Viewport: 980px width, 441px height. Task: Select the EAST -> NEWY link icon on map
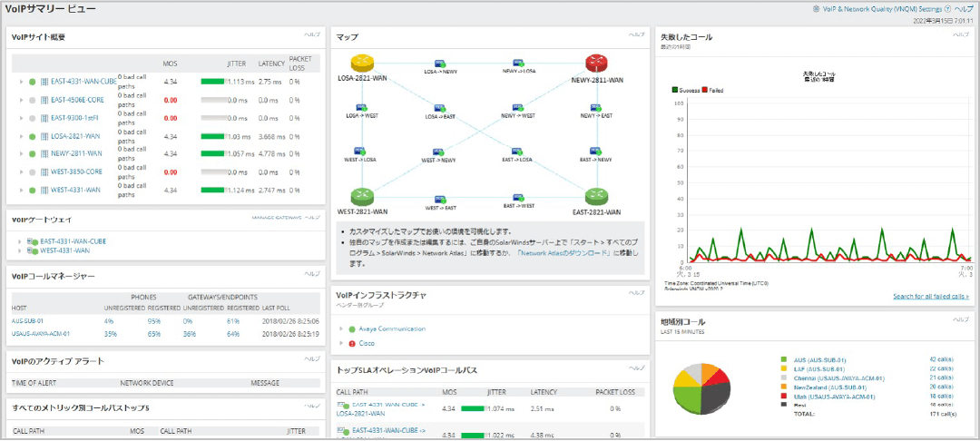tap(595, 152)
